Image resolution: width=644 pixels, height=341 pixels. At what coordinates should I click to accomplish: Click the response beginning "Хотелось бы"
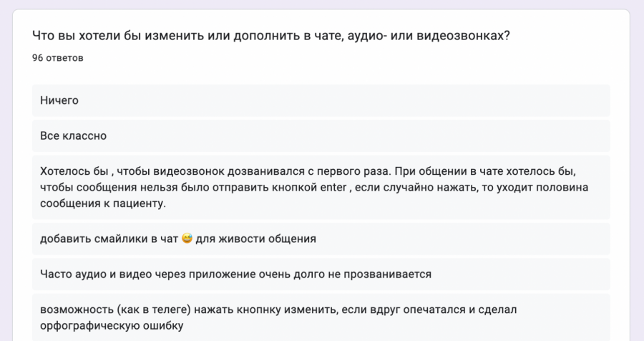[321, 188]
